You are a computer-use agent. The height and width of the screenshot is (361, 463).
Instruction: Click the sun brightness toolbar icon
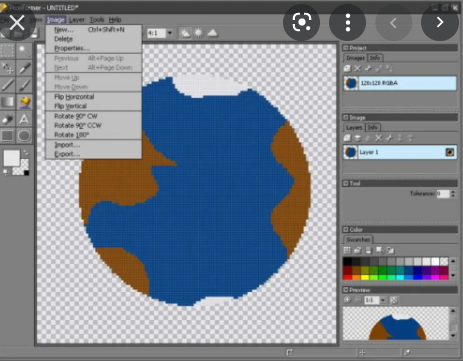199,33
